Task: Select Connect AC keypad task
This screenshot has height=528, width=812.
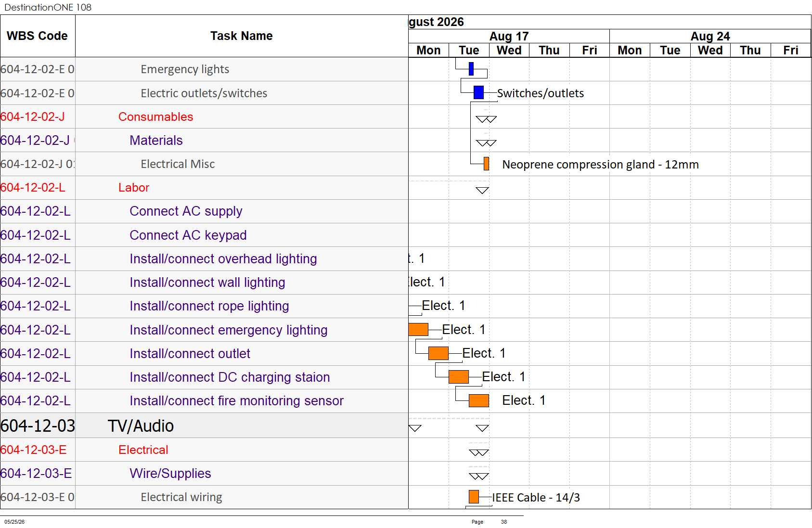Action: coord(188,235)
